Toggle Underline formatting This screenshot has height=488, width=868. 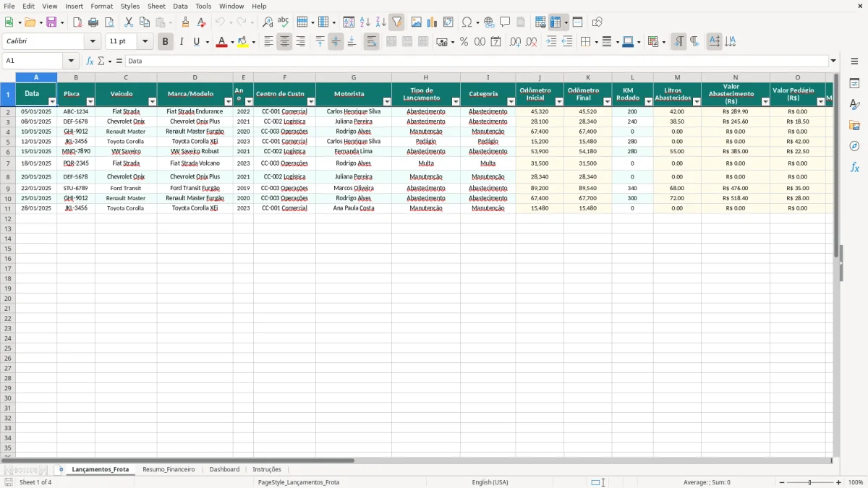point(196,42)
